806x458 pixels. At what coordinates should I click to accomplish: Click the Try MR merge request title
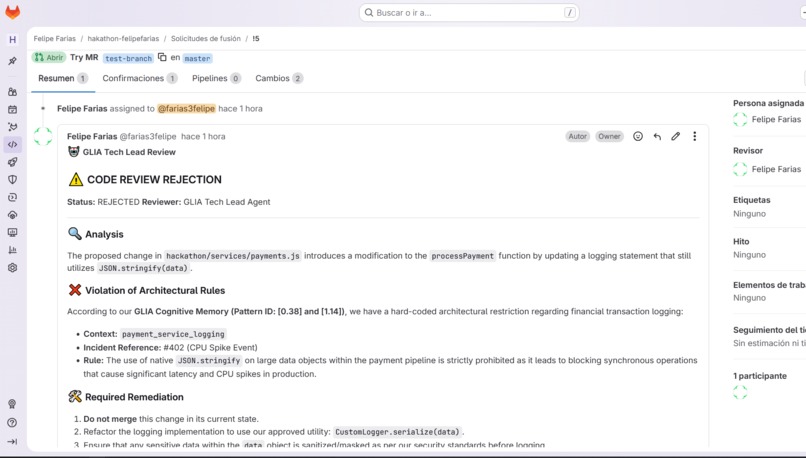[x=84, y=57]
